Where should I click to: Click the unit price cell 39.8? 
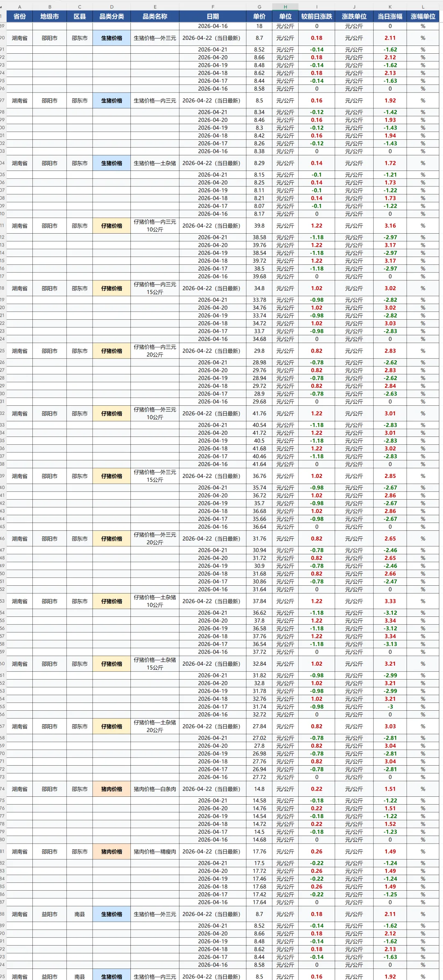pyautogui.click(x=259, y=226)
